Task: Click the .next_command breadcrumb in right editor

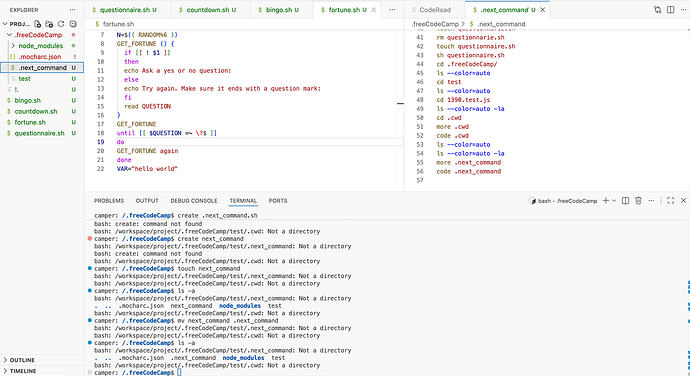Action: (501, 24)
